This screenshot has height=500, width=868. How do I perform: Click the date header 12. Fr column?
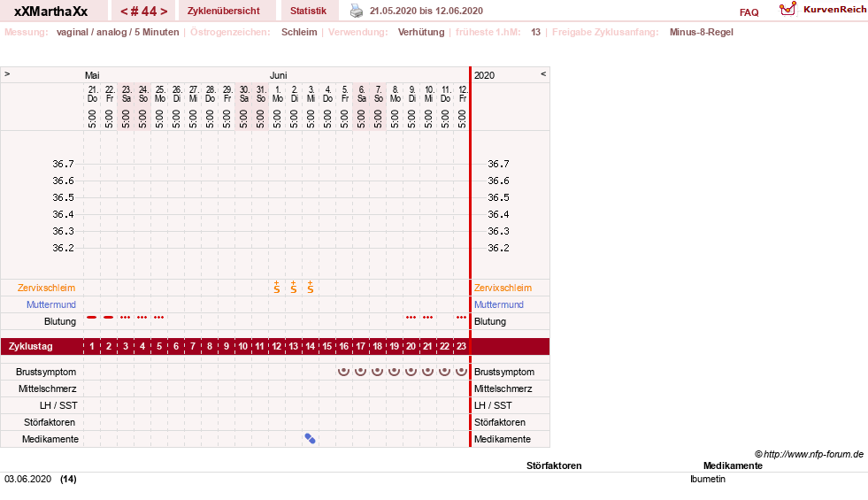point(463,94)
